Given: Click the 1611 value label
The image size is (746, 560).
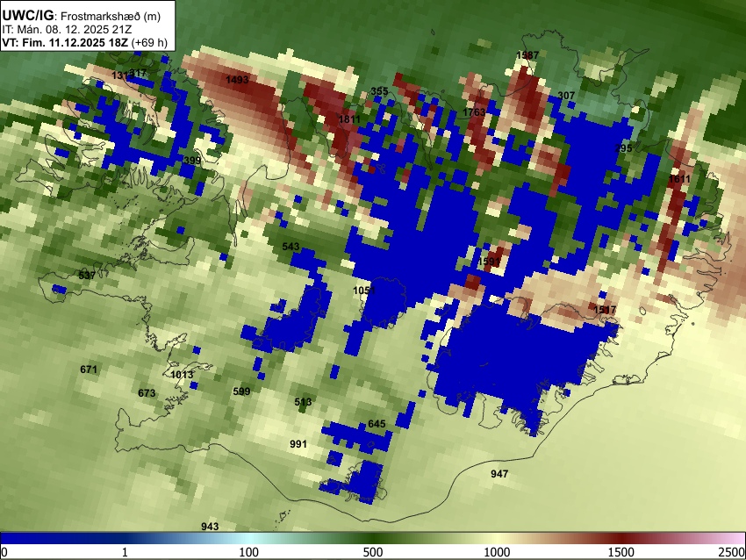Looking at the screenshot, I should [679, 179].
